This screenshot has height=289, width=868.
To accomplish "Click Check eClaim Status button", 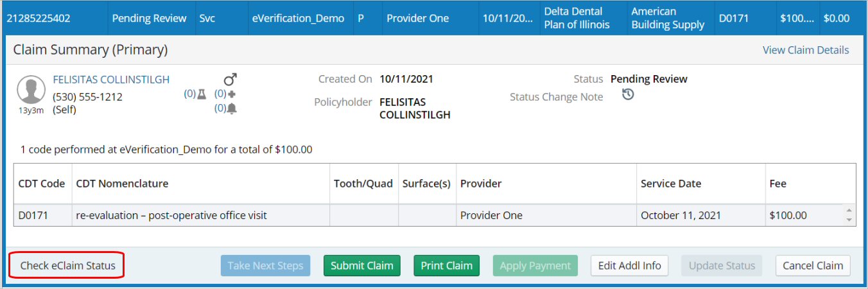I will [x=67, y=265].
